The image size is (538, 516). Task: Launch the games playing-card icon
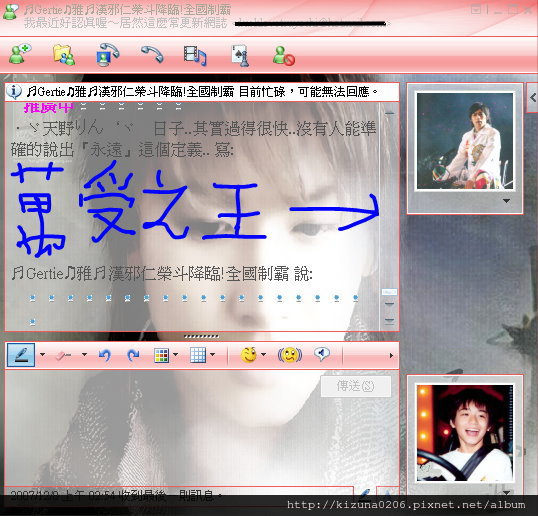pyautogui.click(x=240, y=55)
